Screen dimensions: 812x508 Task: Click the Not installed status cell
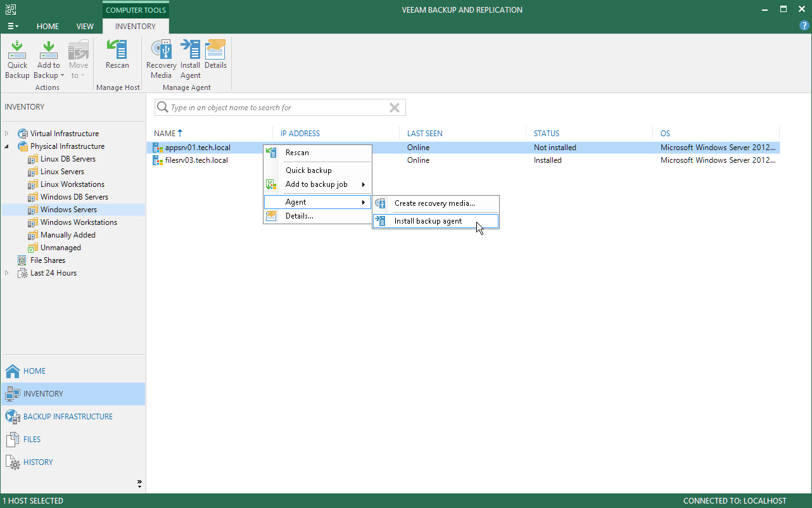tap(555, 148)
